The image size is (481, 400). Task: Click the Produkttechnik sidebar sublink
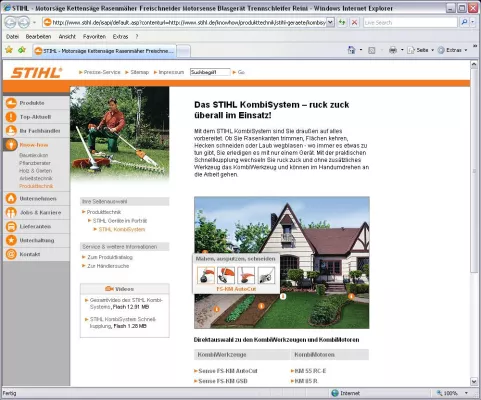pyautogui.click(x=36, y=186)
